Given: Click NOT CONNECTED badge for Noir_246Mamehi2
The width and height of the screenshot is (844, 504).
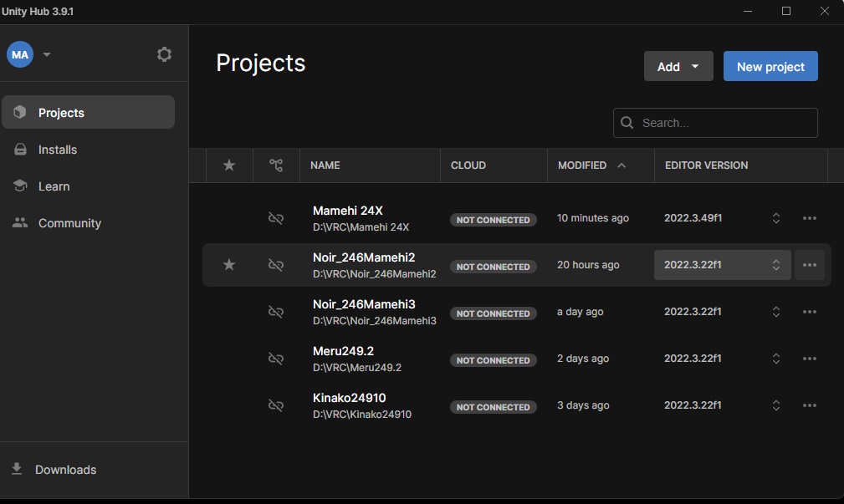Looking at the screenshot, I should [493, 267].
